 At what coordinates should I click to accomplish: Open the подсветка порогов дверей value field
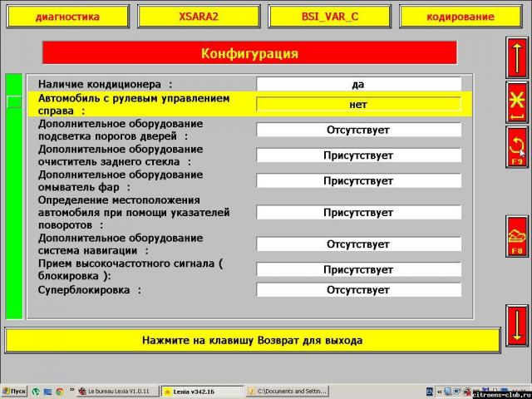click(358, 130)
